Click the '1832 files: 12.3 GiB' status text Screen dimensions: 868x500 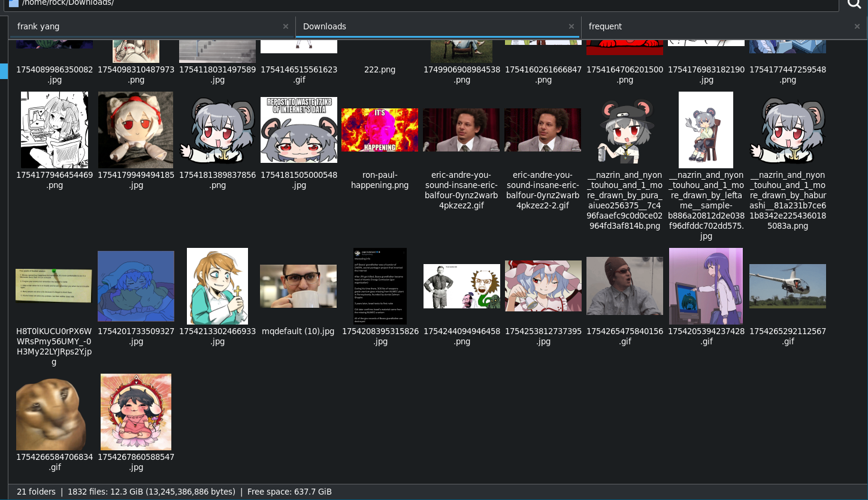[152, 492]
